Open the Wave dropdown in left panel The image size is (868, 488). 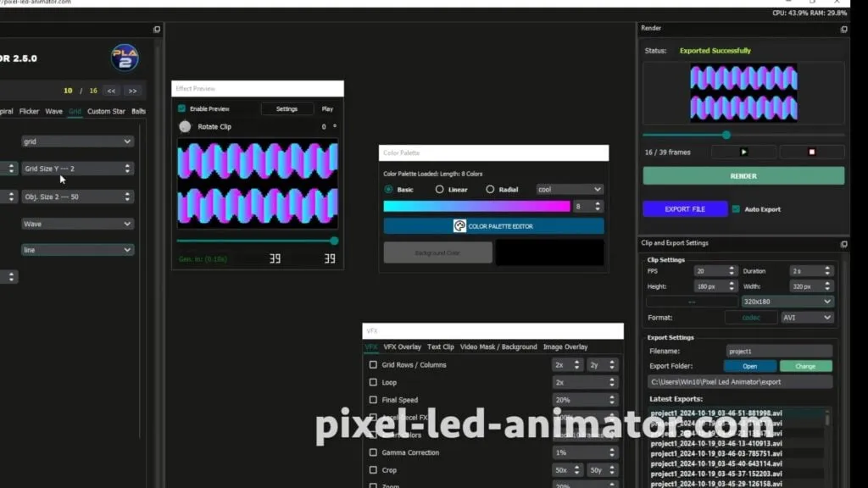pos(77,224)
